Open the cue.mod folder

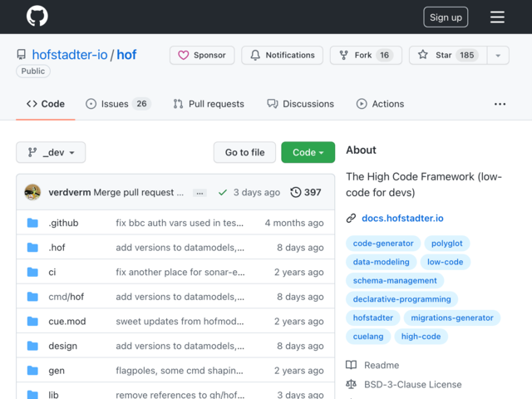[67, 322]
